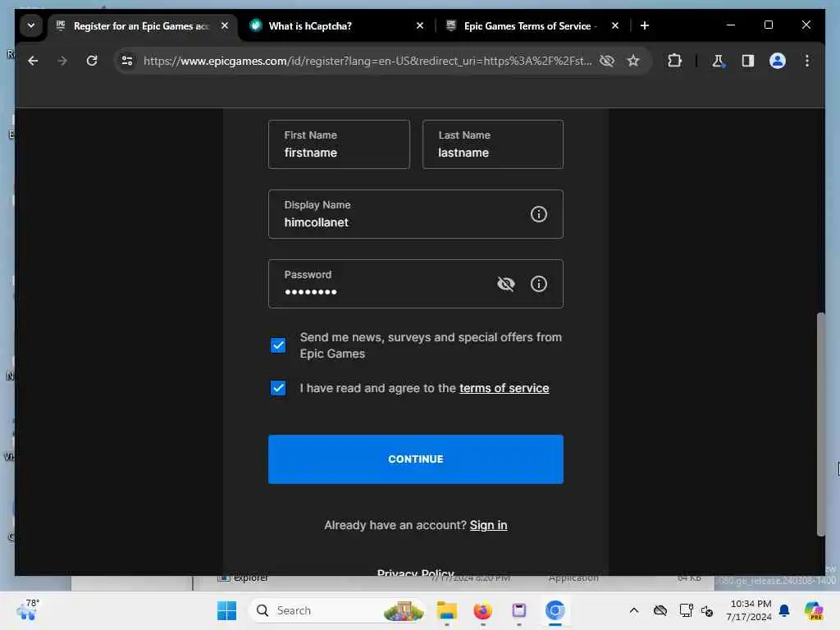Click the browser back arrow
This screenshot has width=840, height=630.
click(x=33, y=61)
